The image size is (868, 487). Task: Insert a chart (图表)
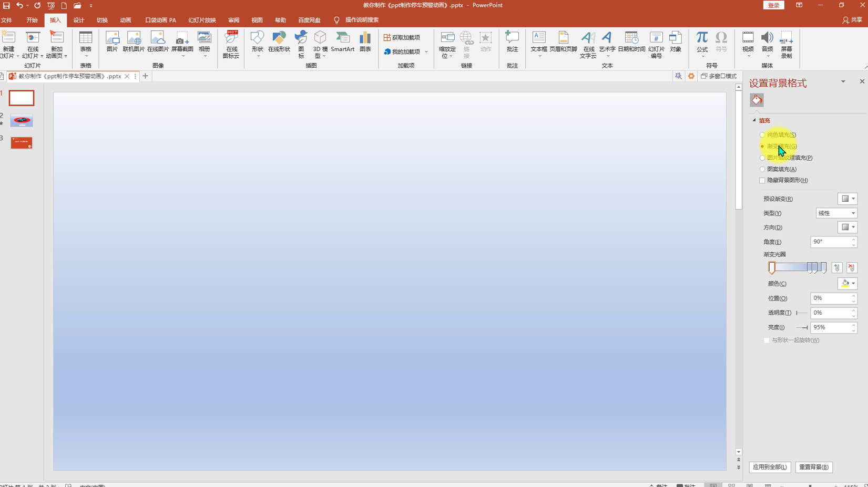(365, 42)
